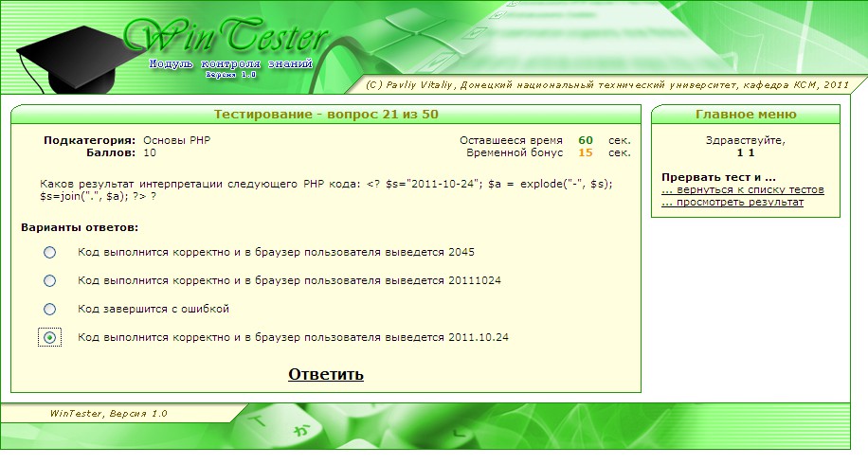This screenshot has height=464, width=868.
Task: Click the 'WinTester, Версия 1.0' footer text
Action: (x=108, y=413)
